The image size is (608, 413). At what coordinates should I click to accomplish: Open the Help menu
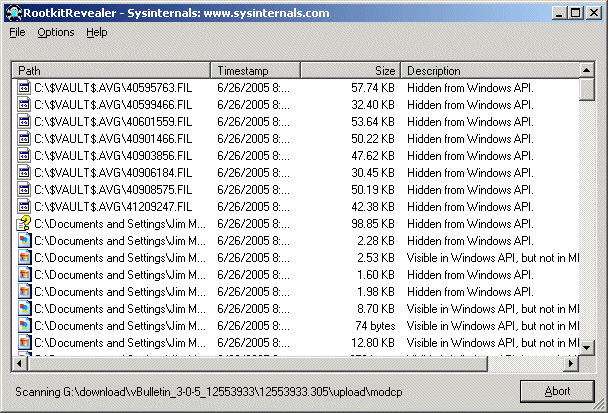(97, 33)
